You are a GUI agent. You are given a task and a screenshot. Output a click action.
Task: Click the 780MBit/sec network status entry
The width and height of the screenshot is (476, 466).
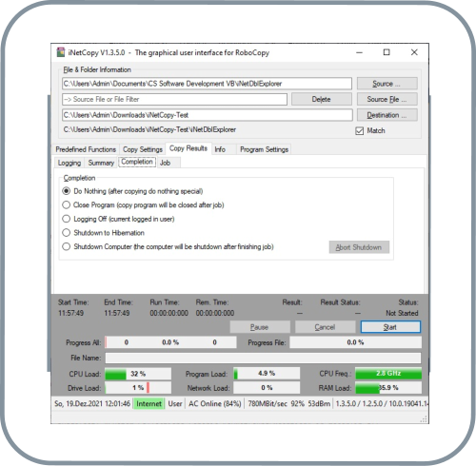(288, 404)
